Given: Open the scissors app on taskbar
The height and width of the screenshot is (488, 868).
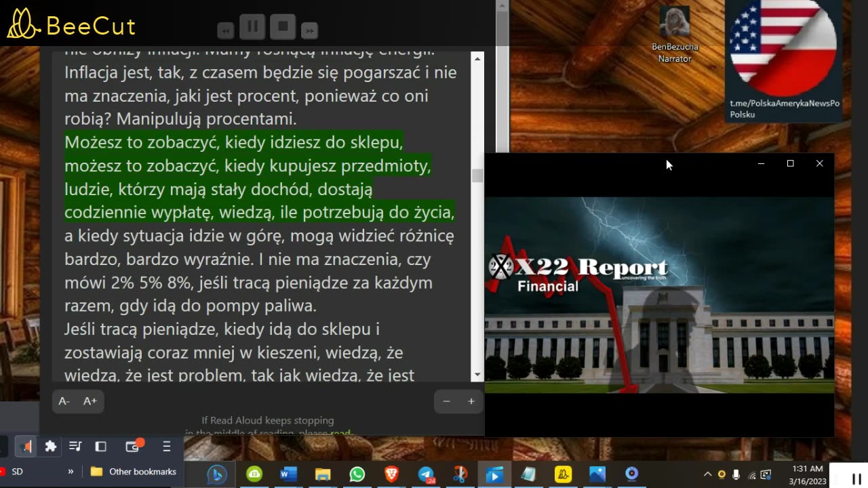Looking at the screenshot, I should (460, 474).
